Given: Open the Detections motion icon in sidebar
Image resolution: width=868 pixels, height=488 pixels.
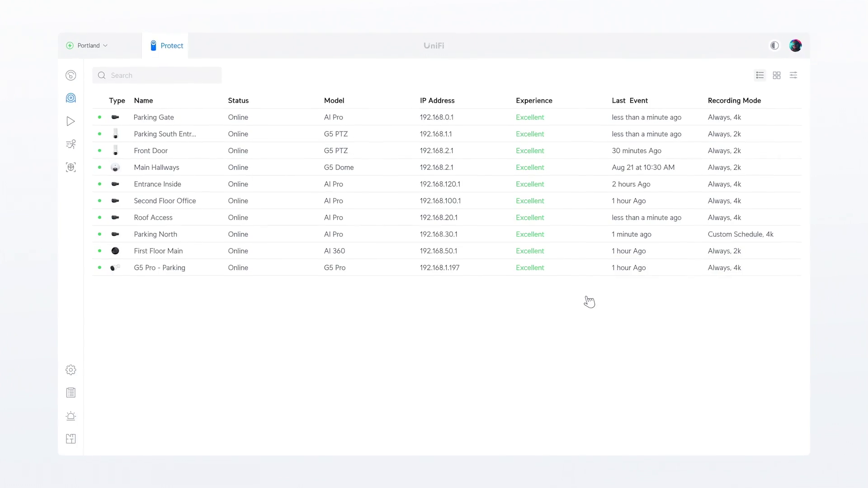Looking at the screenshot, I should coord(71,144).
